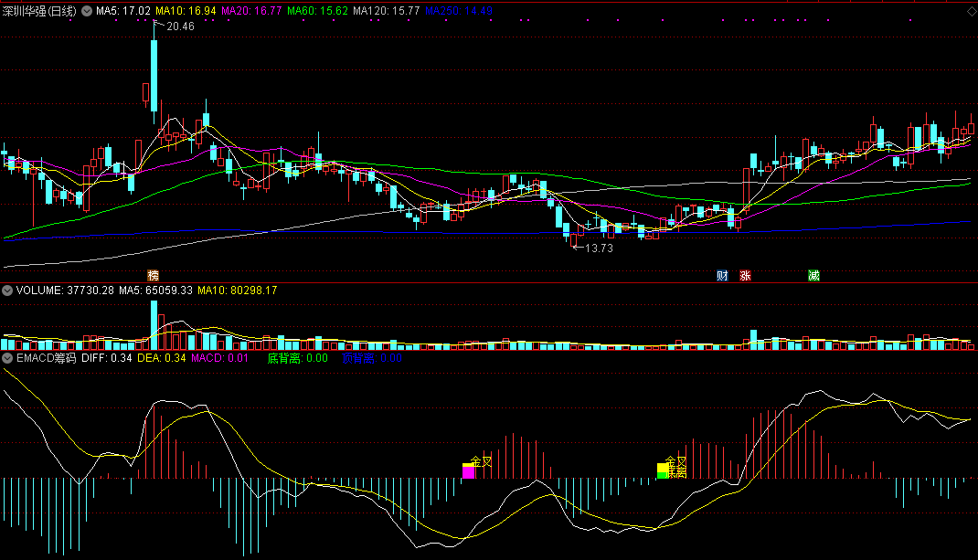Click the volume MA10: 80298.17 label

237,291
